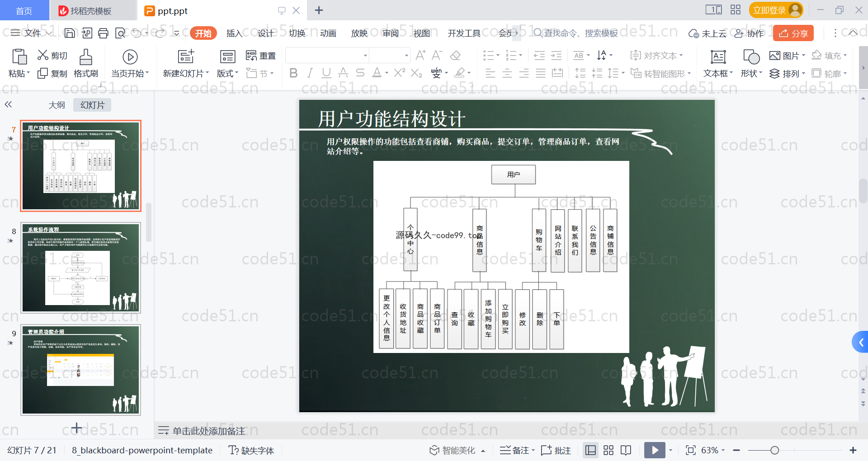Open the zoom percentage dropdown 63%
Viewport: 868px width, 461px height.
click(713, 450)
